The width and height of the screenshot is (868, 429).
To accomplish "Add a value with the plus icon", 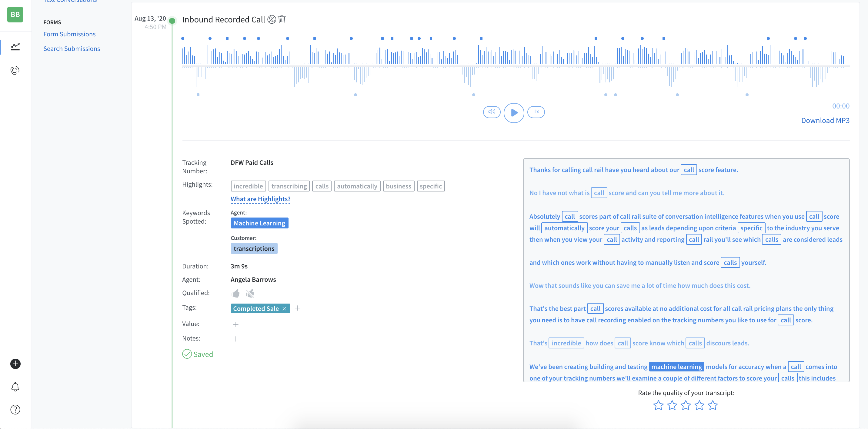I will click(235, 324).
